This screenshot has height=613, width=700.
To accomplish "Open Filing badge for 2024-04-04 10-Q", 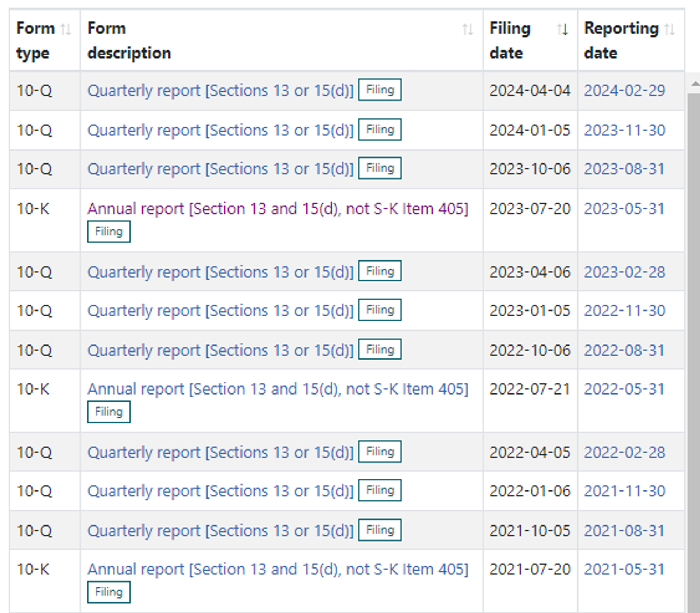I will coord(380,90).
